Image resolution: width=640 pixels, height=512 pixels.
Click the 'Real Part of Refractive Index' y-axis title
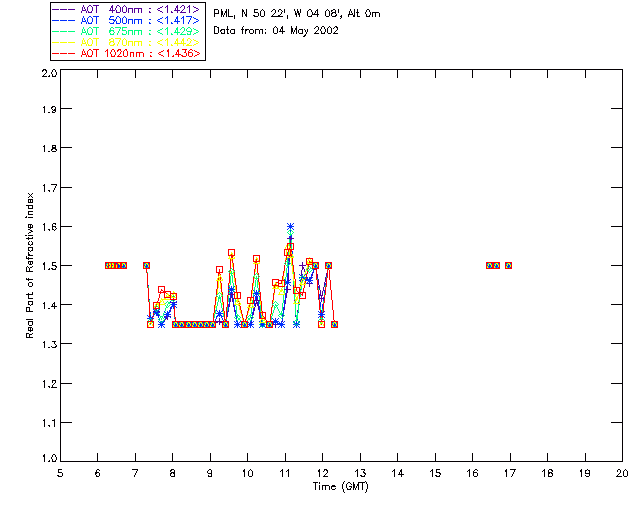(x=31, y=265)
